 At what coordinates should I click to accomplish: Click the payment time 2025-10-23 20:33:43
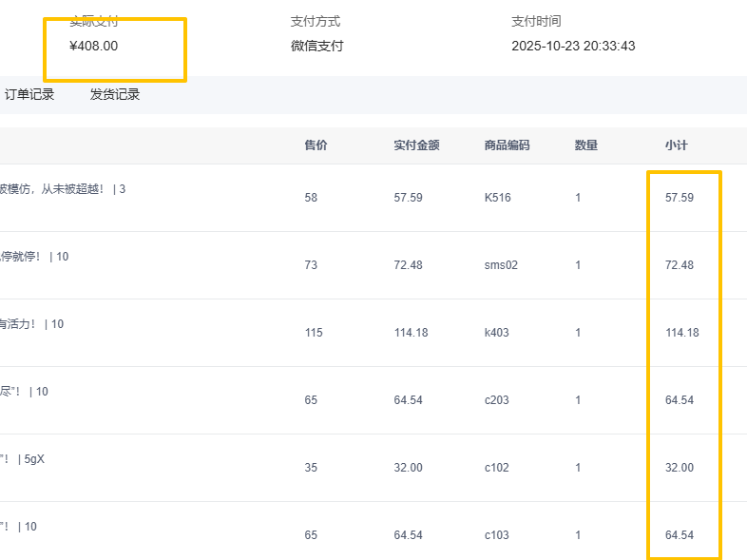(x=573, y=46)
